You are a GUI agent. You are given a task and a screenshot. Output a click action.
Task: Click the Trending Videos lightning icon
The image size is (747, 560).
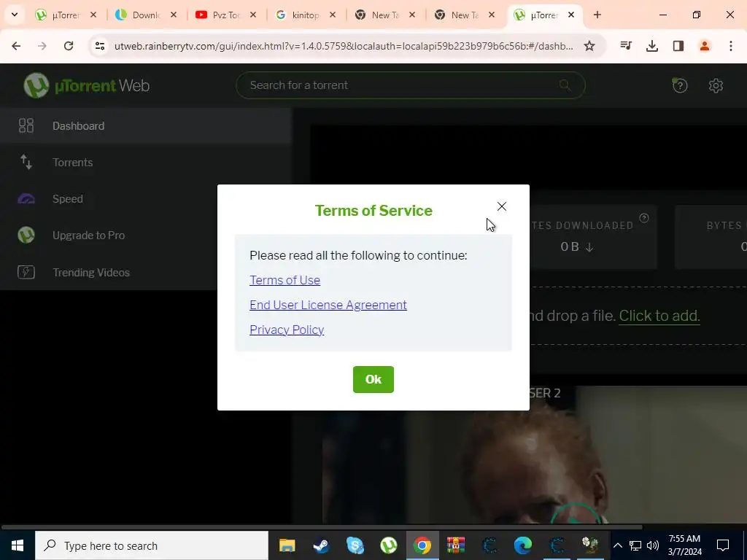(x=26, y=273)
